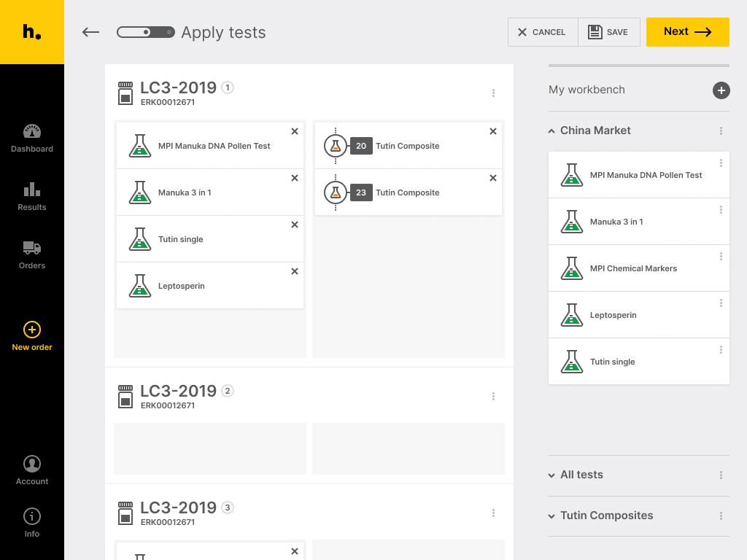The height and width of the screenshot is (560, 747).
Task: Click sample number badge 3
Action: pos(228,507)
